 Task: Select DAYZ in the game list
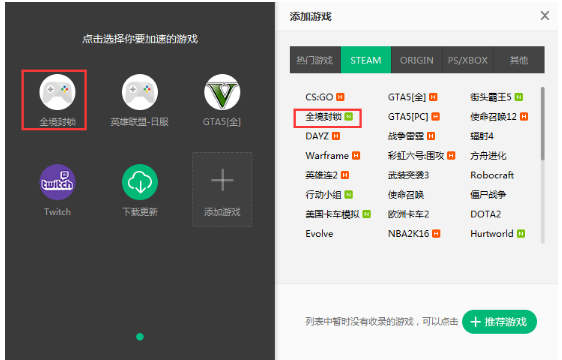pos(317,136)
